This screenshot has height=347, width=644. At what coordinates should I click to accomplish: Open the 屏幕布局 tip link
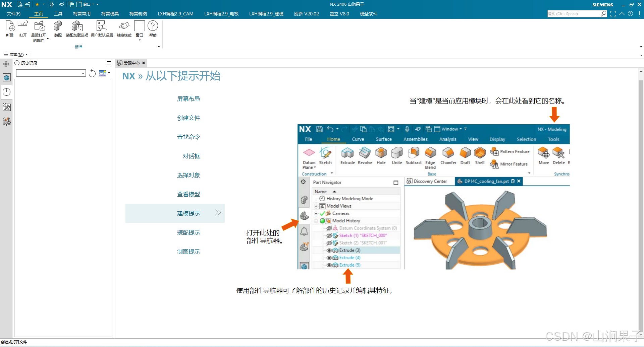tap(189, 99)
